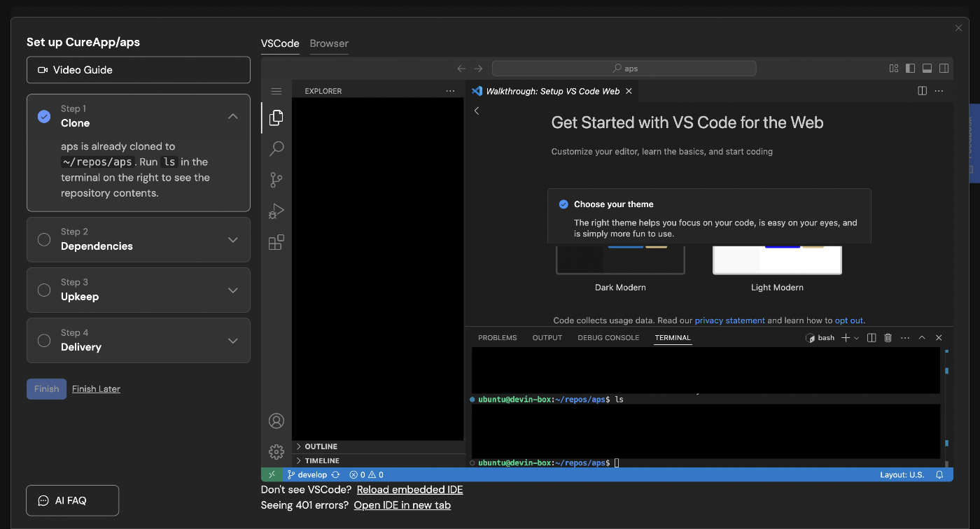
Task: Toggle the bottom panel icon
Action: [x=927, y=69]
